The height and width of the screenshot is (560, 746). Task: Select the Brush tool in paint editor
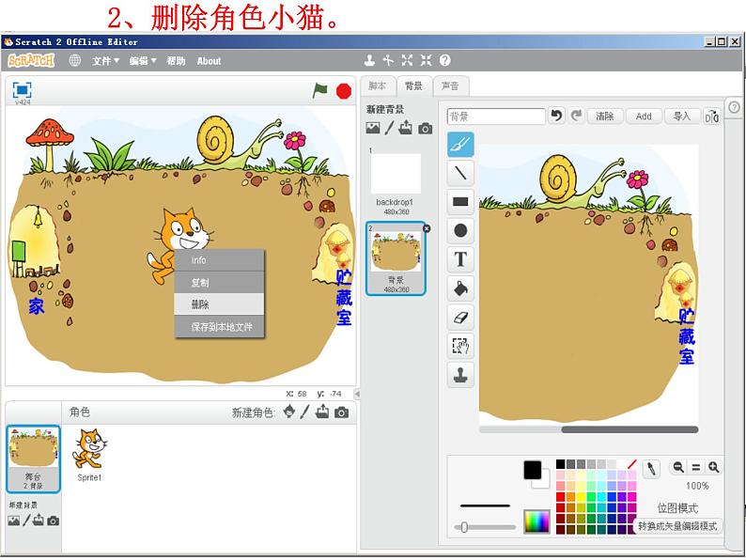coord(460,145)
